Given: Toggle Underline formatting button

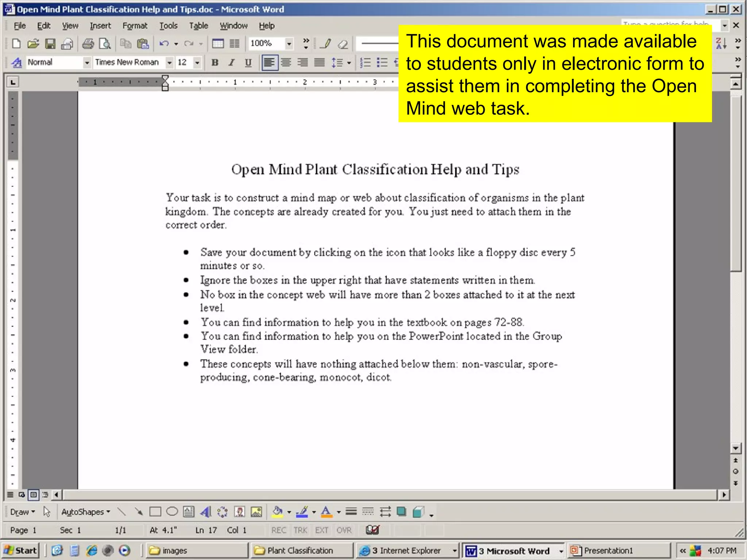Looking at the screenshot, I should pos(248,63).
